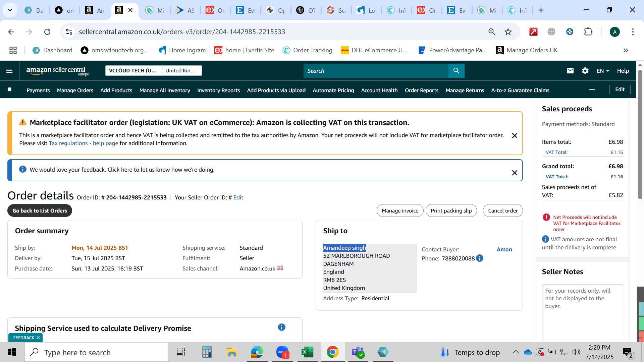Screen dimensions: 644x362
Task: Click the page vertical scrollbar
Action: click(640, 134)
